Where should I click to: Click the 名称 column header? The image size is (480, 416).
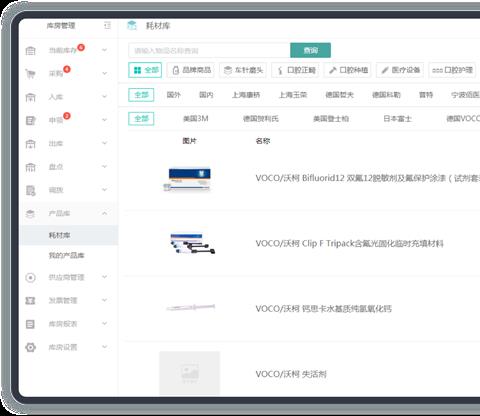pyautogui.click(x=263, y=141)
